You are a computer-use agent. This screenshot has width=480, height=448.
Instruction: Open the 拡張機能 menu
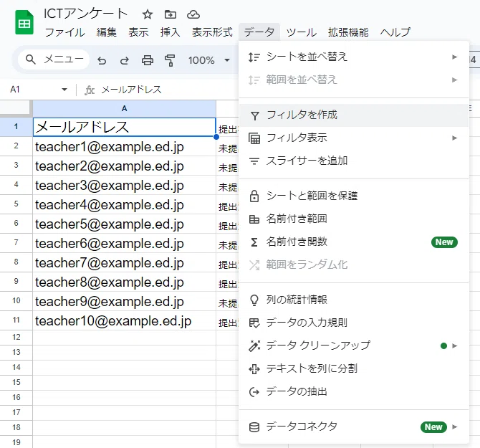348,32
